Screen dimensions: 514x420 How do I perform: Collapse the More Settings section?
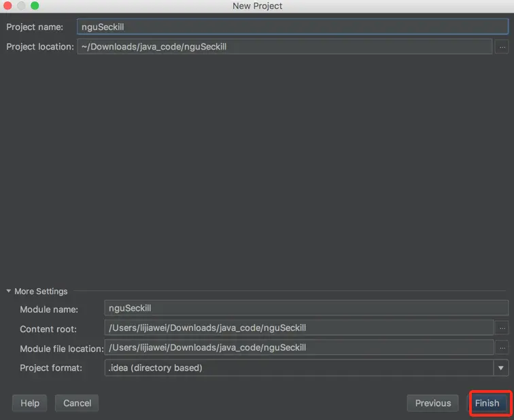(9, 291)
